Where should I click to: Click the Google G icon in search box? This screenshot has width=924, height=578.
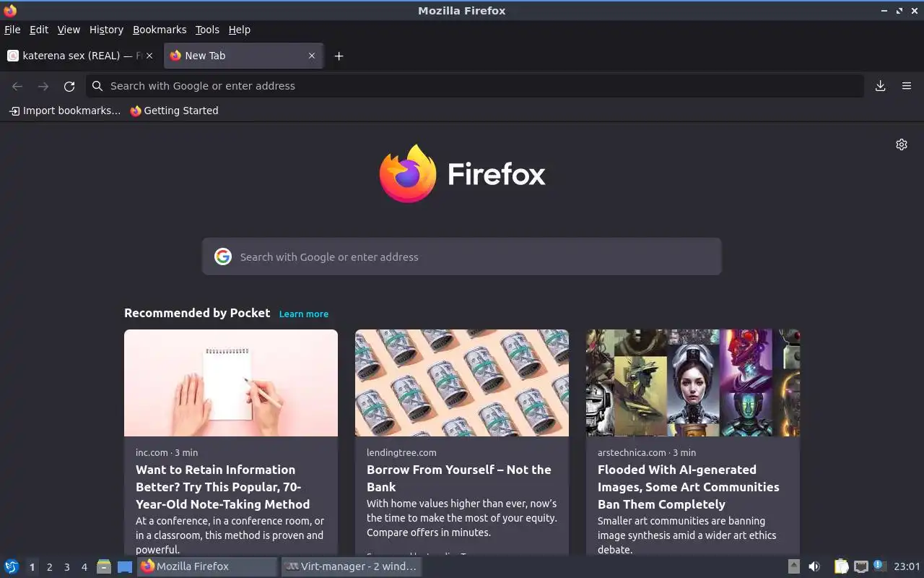pyautogui.click(x=223, y=256)
